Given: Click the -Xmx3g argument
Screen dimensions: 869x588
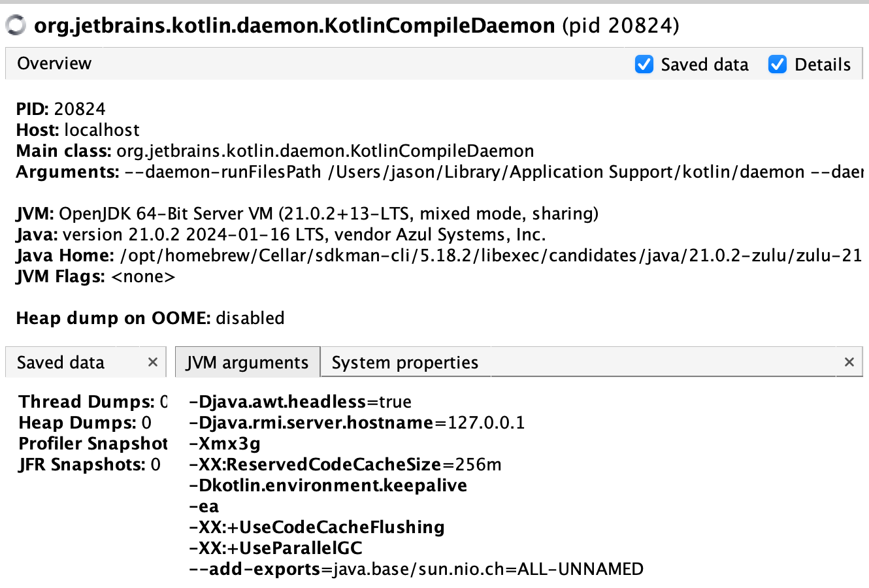Looking at the screenshot, I should click(x=225, y=444).
